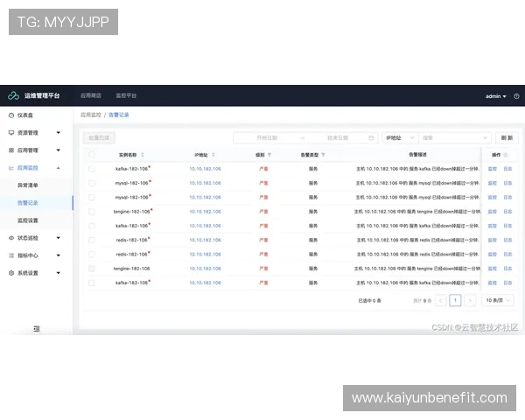Viewport: 525px width, 420px height.
Task: Go to the next page arrow
Action: click(470, 300)
